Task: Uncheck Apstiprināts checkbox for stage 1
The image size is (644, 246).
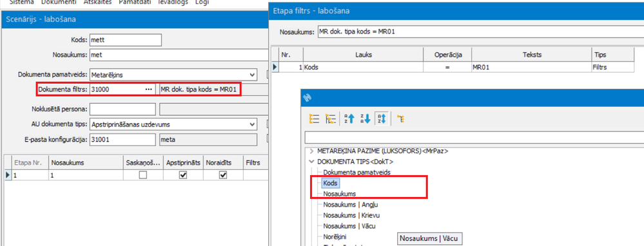Action: (183, 175)
